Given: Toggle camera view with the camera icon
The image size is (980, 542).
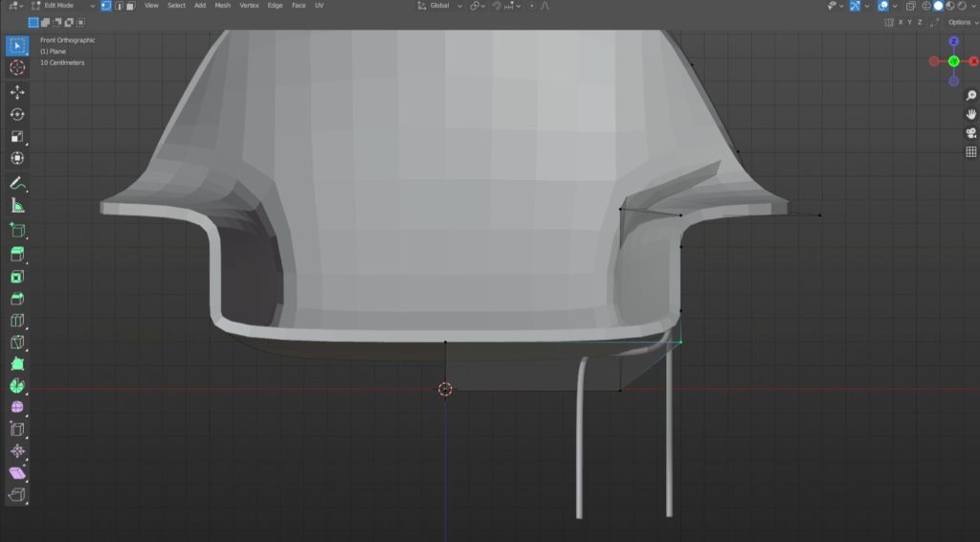Looking at the screenshot, I should (x=970, y=132).
